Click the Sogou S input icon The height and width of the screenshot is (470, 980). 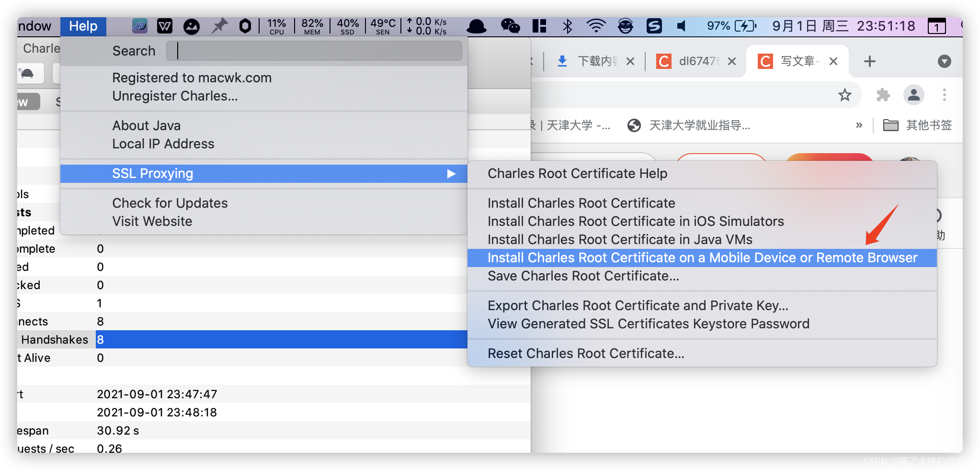click(x=654, y=26)
